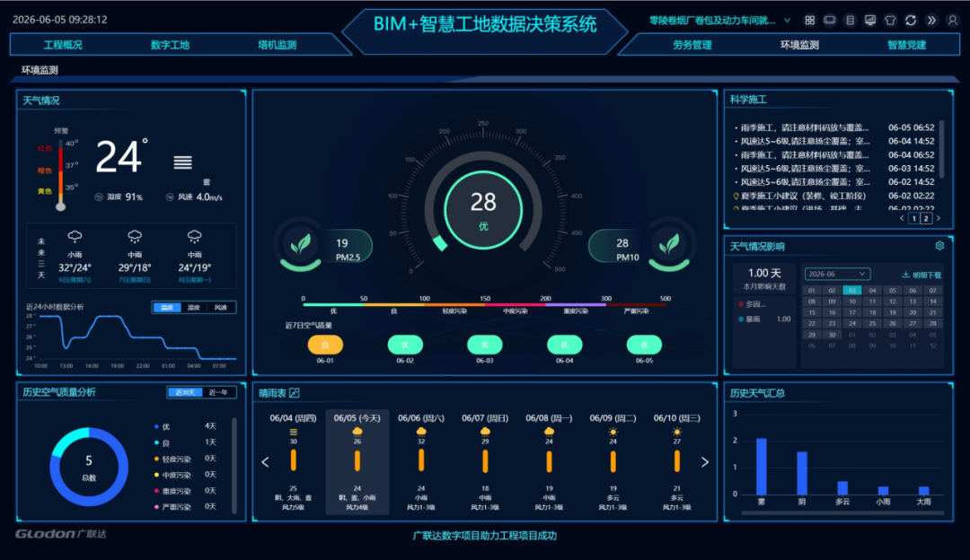Select 近30天 in 历史空气质量分析

[185, 392]
